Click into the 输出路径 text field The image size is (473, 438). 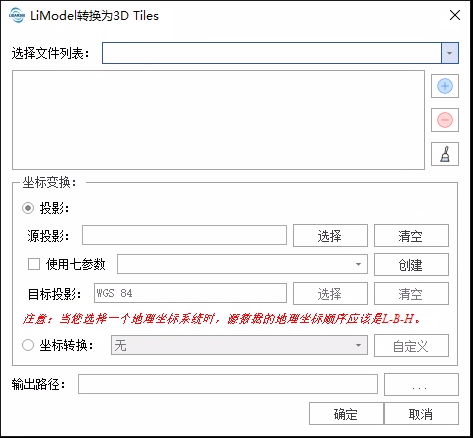pyautogui.click(x=228, y=384)
